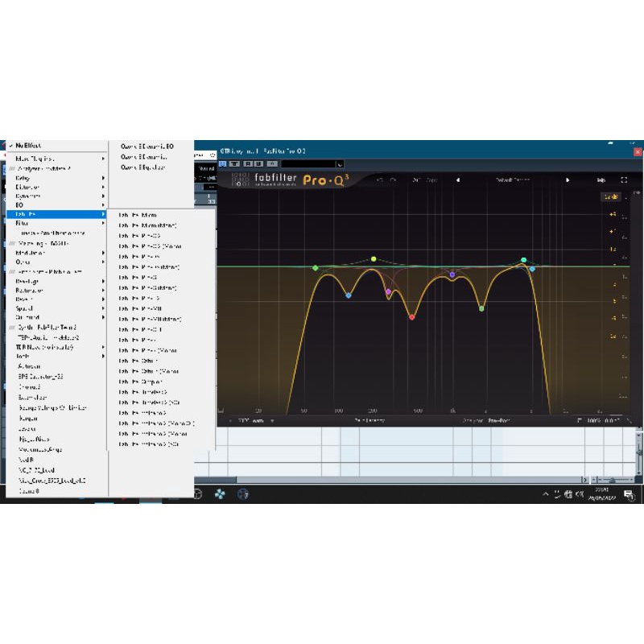Select the red EQ band node

[x=411, y=317]
